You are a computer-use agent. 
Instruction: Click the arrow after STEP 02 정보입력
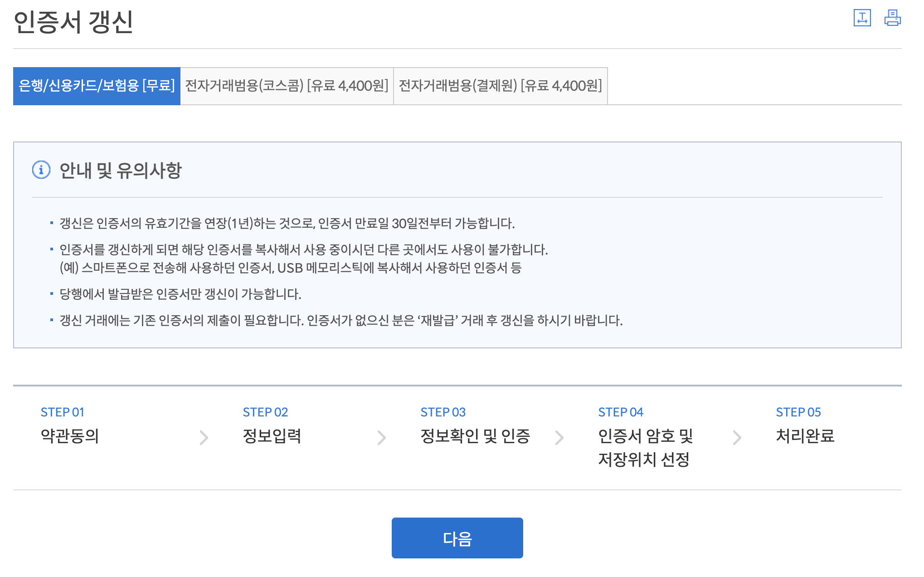[382, 437]
